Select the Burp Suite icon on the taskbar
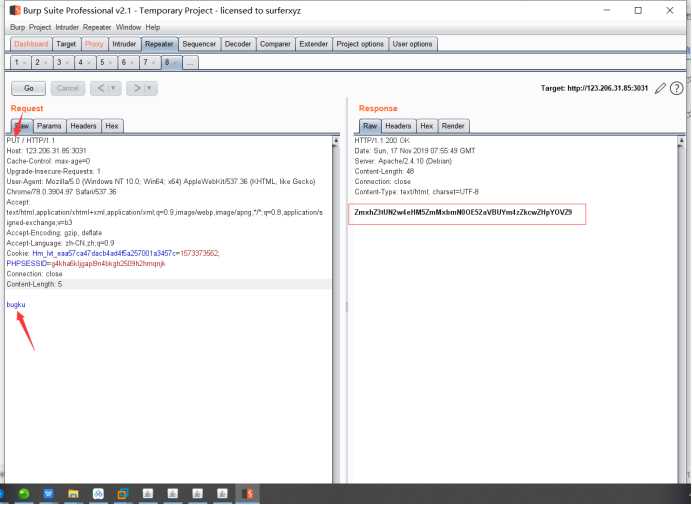The height and width of the screenshot is (505, 692). point(247,494)
